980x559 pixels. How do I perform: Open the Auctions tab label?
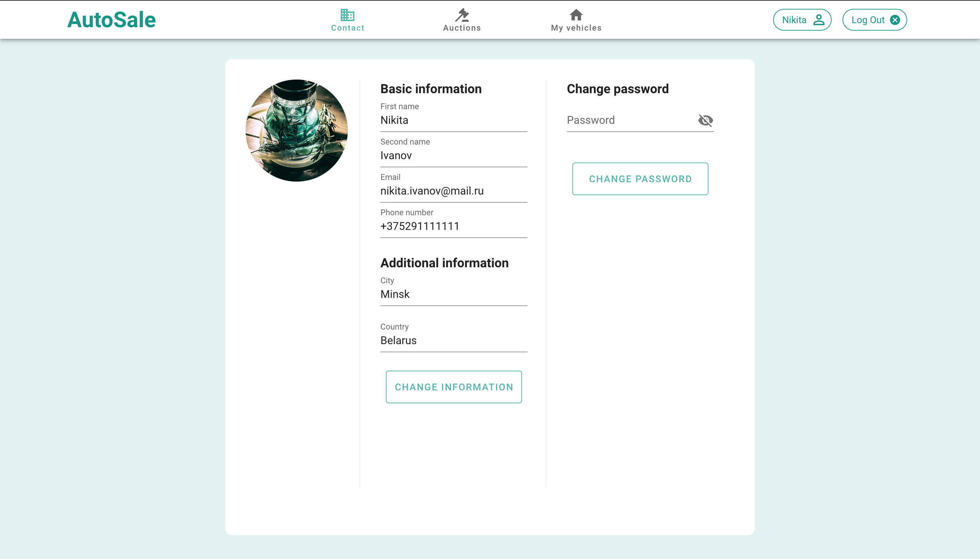462,28
